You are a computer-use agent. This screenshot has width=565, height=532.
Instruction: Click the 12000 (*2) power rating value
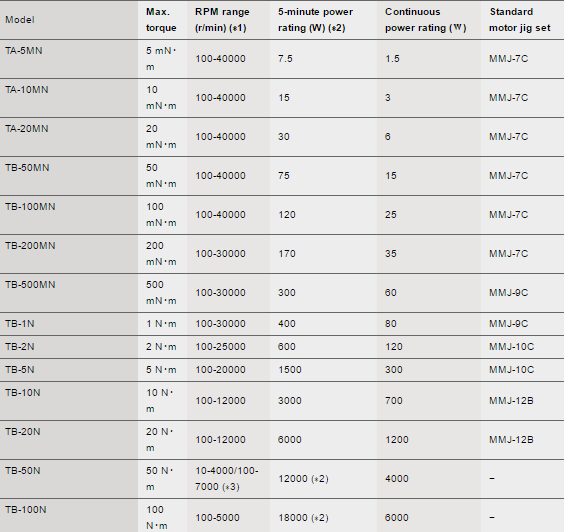(x=303, y=479)
